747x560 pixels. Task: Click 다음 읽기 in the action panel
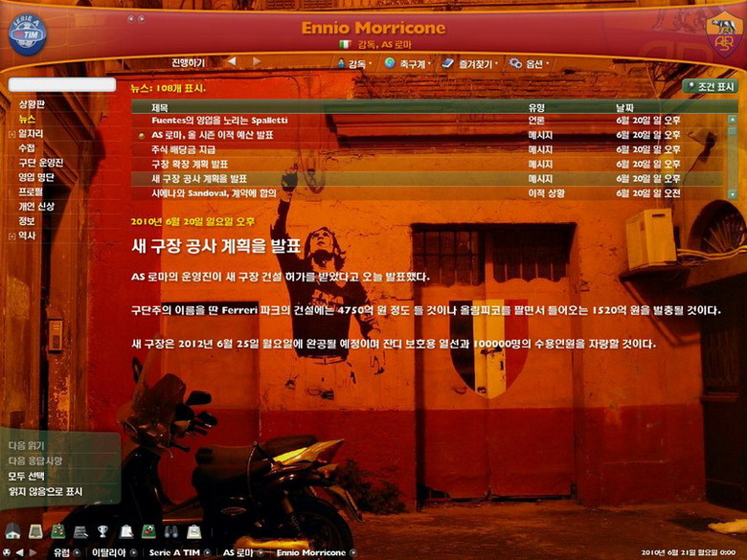pyautogui.click(x=27, y=446)
